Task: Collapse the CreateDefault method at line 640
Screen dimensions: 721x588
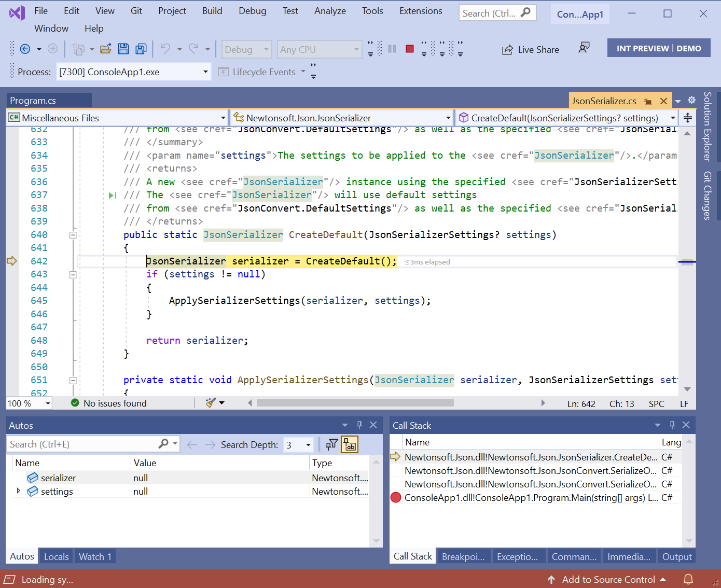Action: 73,235
